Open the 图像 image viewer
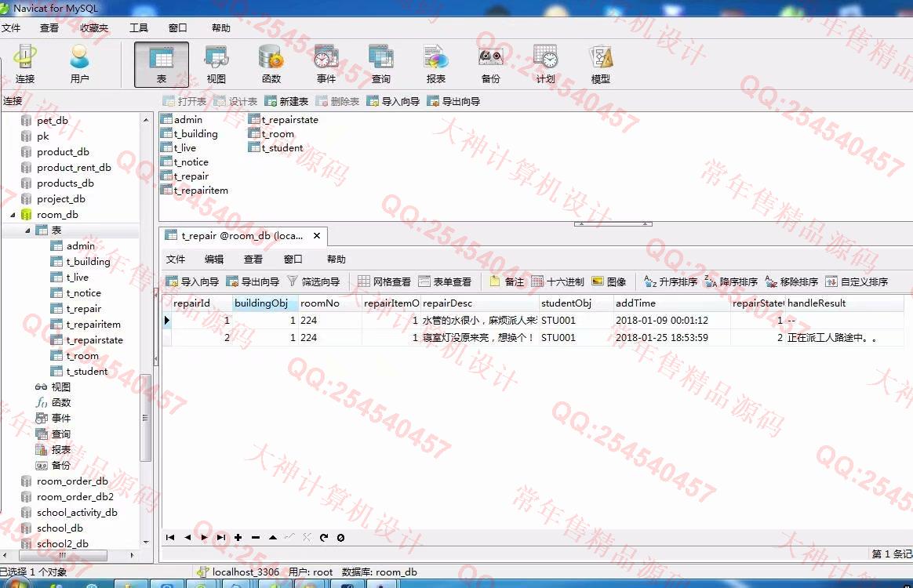This screenshot has height=588, width=913. pyautogui.click(x=609, y=281)
